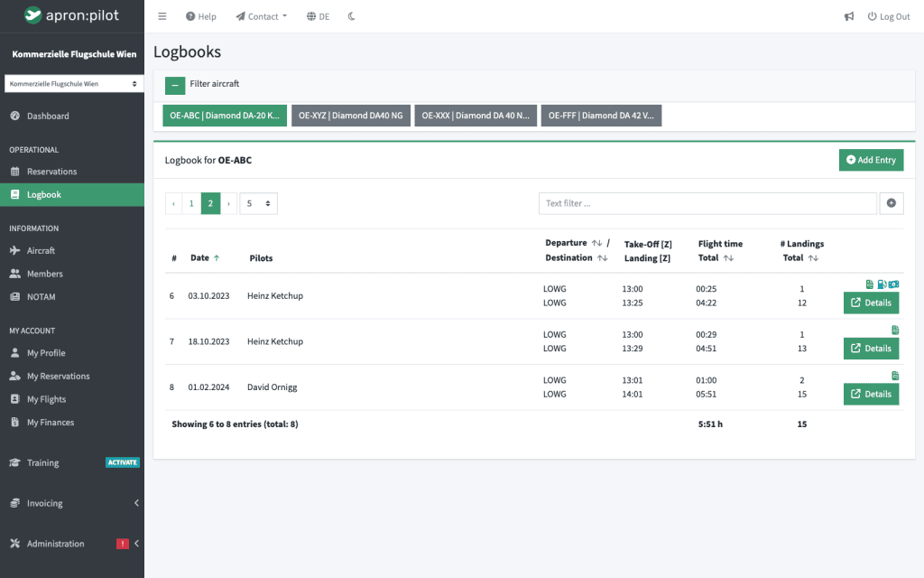
Task: Click money bill icon for entry 6
Action: pos(894,284)
